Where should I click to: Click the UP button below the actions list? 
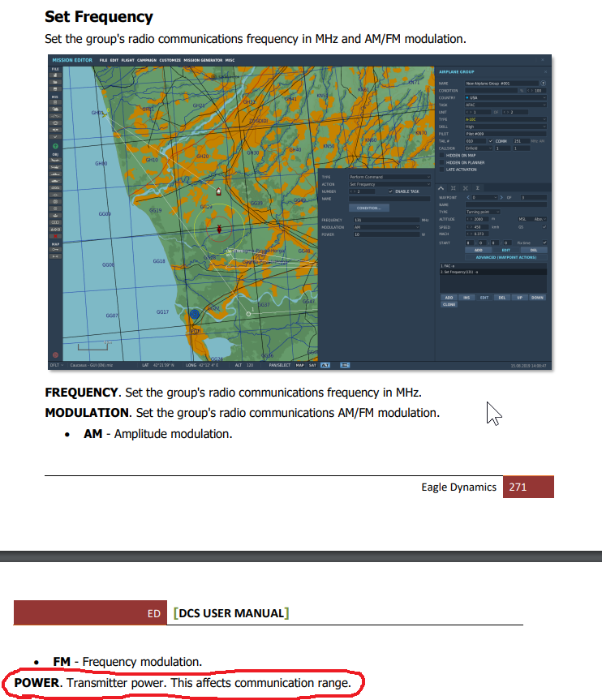click(x=520, y=298)
